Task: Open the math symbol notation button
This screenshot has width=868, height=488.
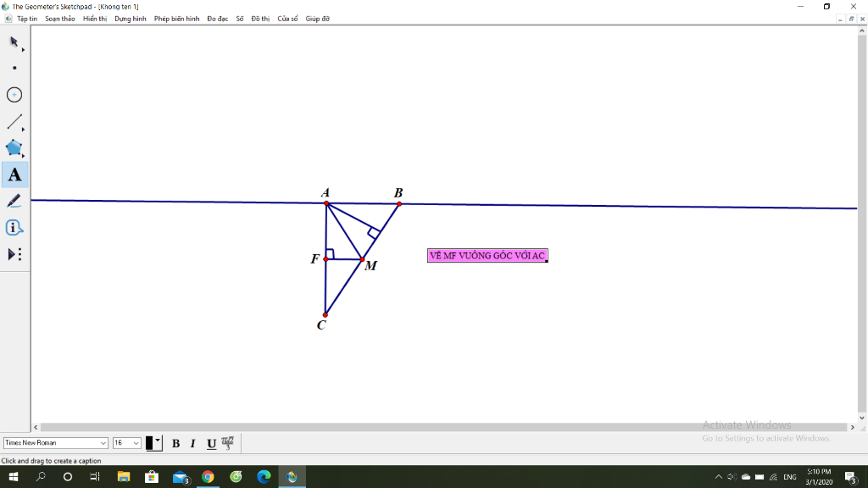Action: point(227,442)
